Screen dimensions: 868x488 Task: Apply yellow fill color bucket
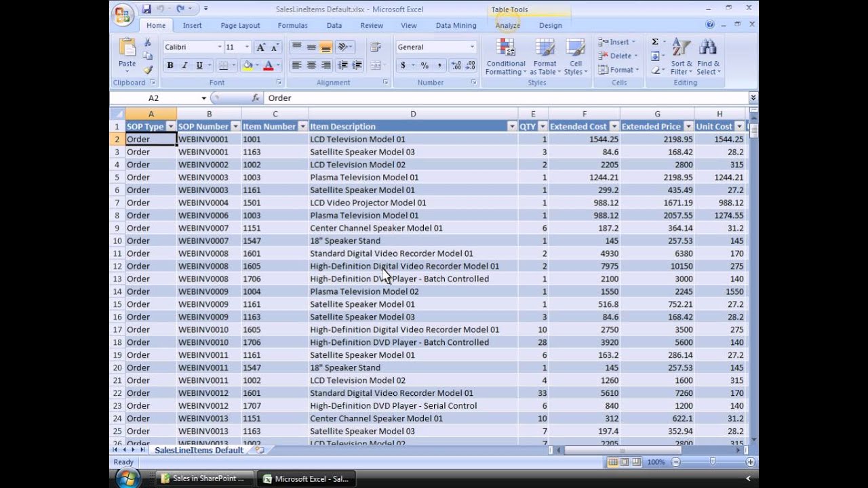pyautogui.click(x=248, y=66)
